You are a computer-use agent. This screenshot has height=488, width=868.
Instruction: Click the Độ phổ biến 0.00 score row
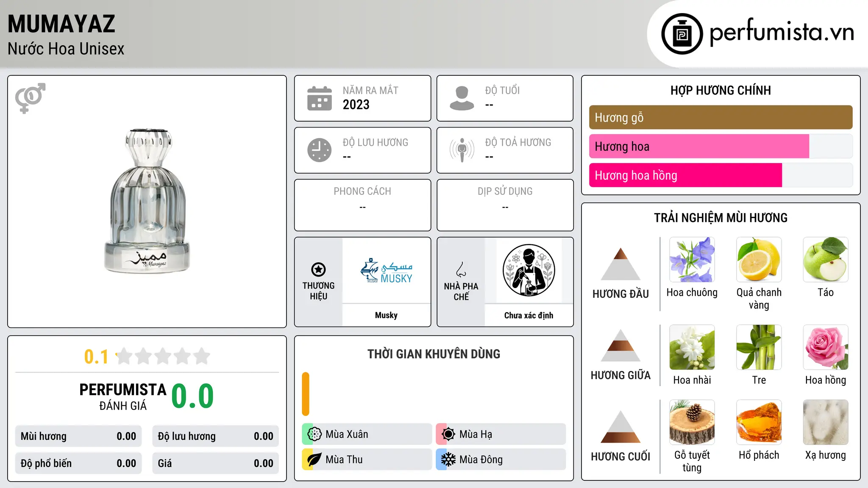(78, 463)
